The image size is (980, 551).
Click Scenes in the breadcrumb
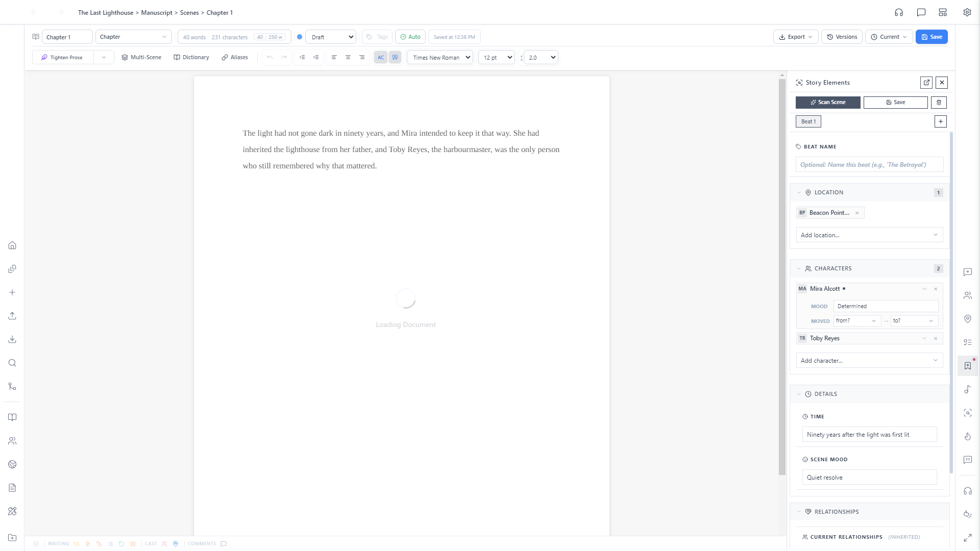point(189,13)
